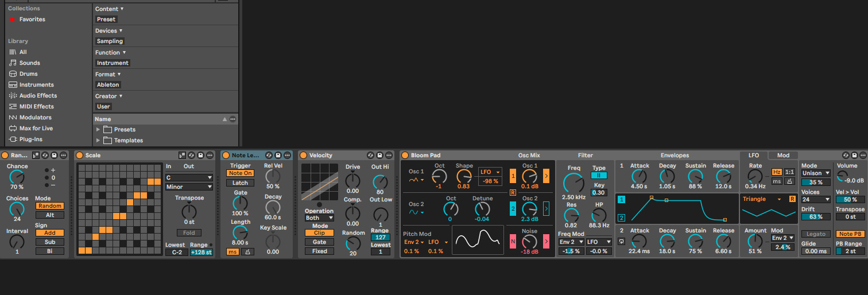Click the Drift 63 % slider

tap(816, 217)
